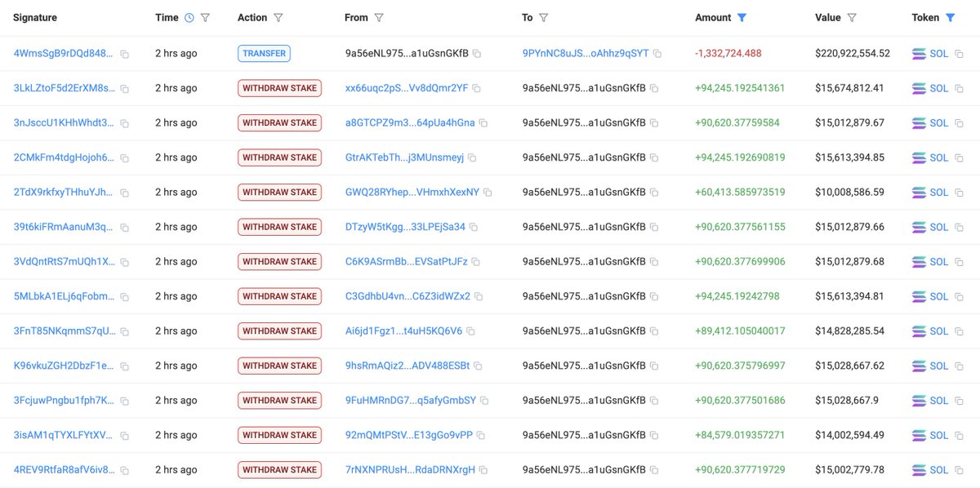
Task: Copy the 9PYnNC8uJS...oAhhz9qSYT address
Action: tap(657, 54)
